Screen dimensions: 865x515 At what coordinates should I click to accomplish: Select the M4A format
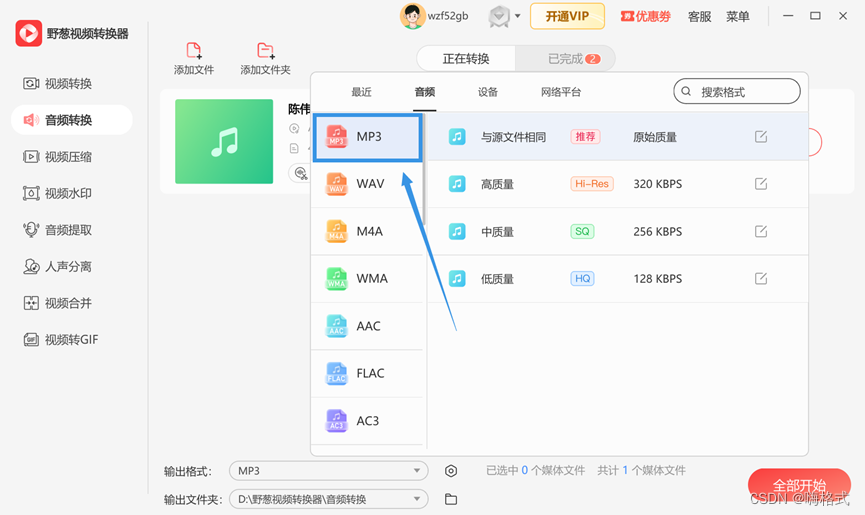coord(367,231)
